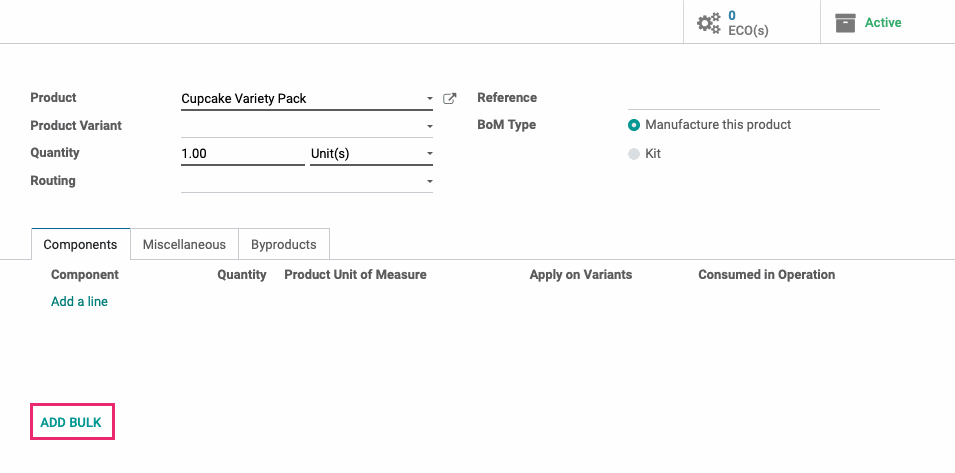The height and width of the screenshot is (473, 955).
Task: Open the Unit(s) measure dropdown
Action: [x=372, y=153]
